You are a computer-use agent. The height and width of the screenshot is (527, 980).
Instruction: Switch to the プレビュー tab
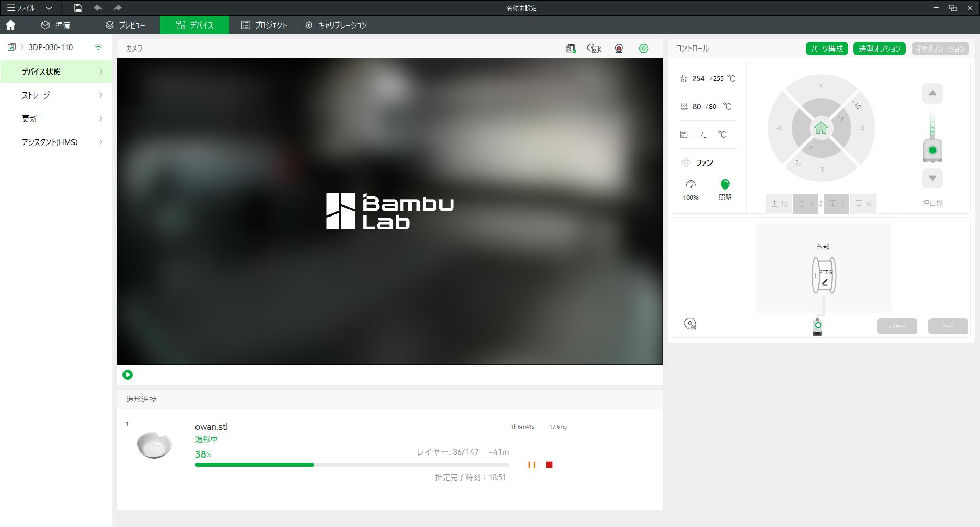pyautogui.click(x=125, y=25)
